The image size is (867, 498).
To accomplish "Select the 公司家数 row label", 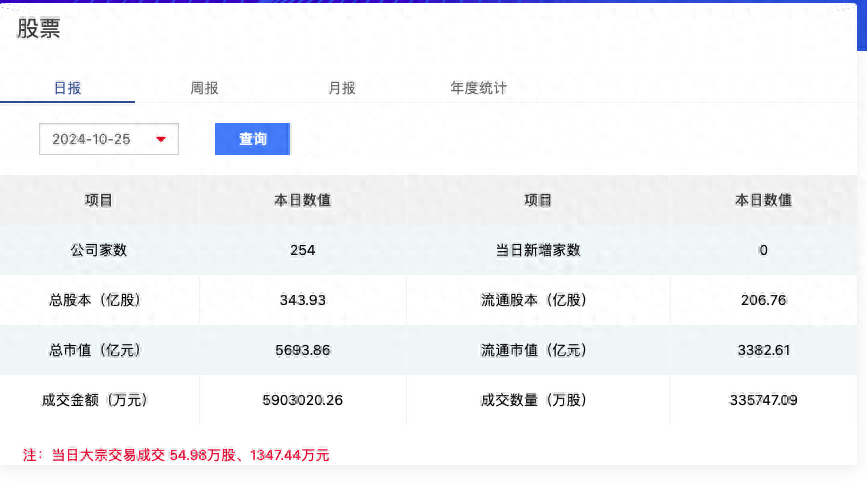I will tap(98, 250).
